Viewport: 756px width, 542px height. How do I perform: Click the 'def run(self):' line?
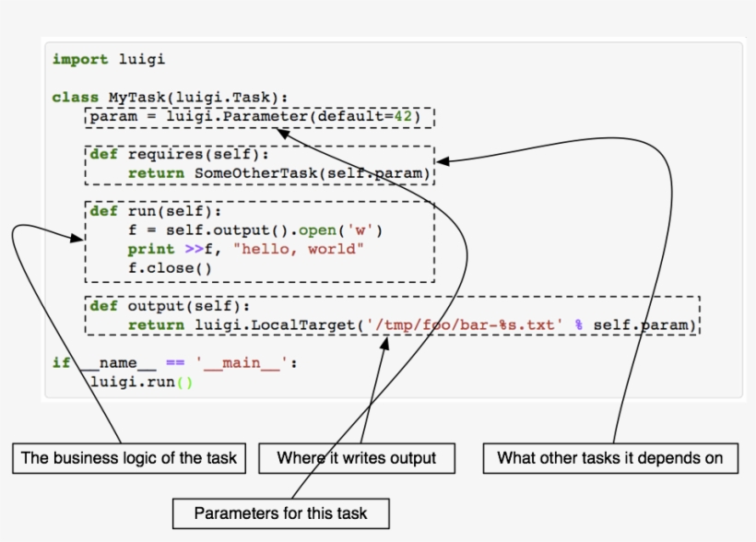click(156, 211)
